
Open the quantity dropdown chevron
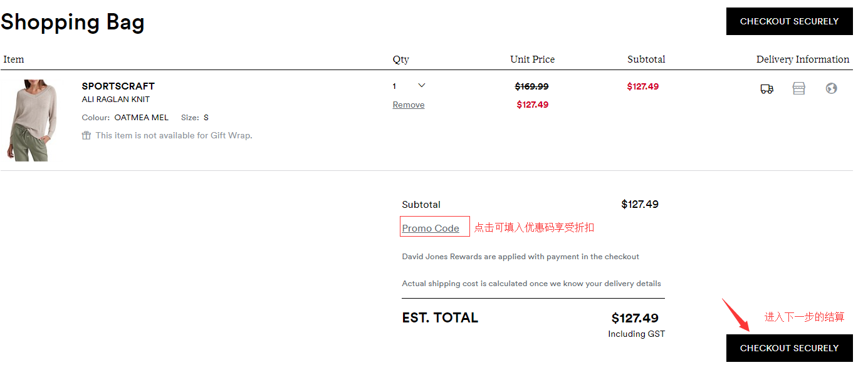coord(422,86)
